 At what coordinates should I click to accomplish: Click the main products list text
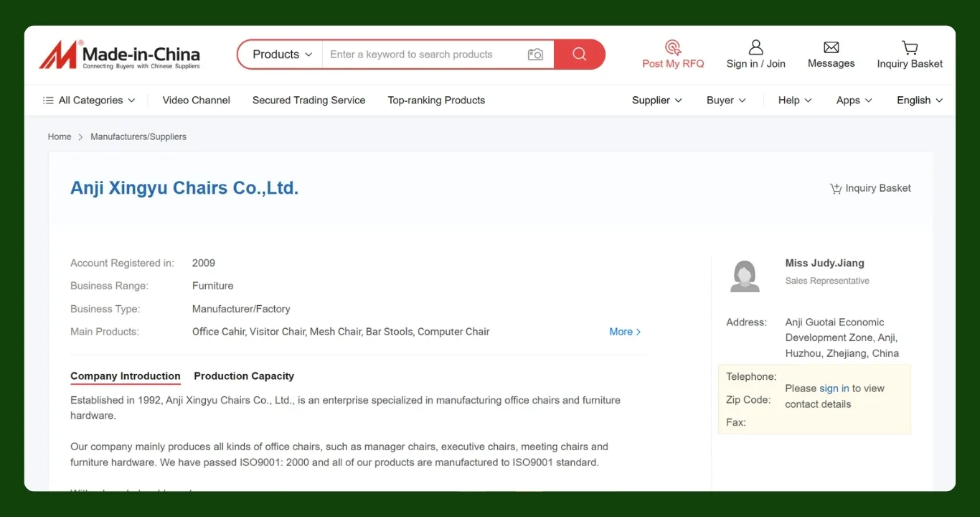pyautogui.click(x=341, y=332)
